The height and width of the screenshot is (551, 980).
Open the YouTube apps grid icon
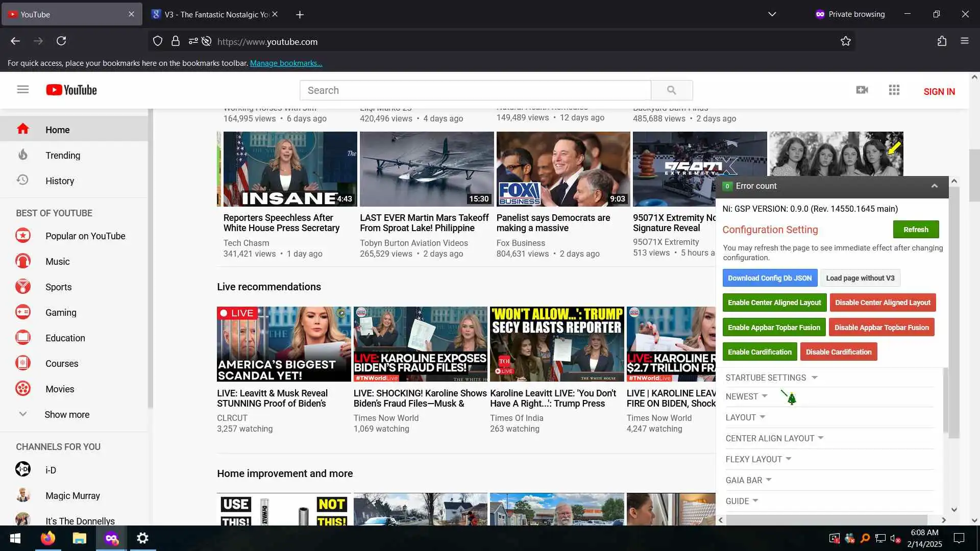click(x=894, y=90)
